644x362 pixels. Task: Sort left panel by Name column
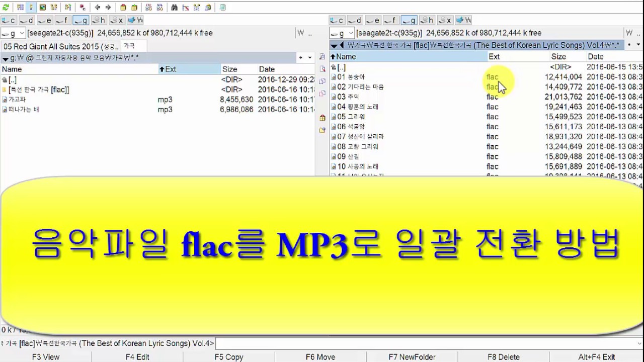point(78,69)
